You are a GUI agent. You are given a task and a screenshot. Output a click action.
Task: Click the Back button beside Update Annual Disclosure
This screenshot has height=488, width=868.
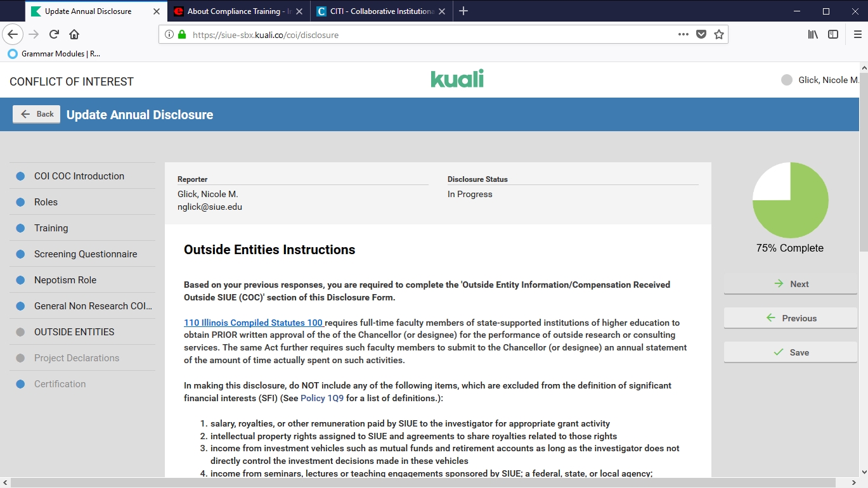coord(37,114)
